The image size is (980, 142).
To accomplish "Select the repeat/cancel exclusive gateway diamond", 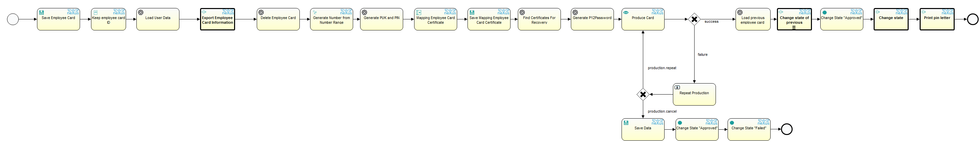I will pos(643,95).
